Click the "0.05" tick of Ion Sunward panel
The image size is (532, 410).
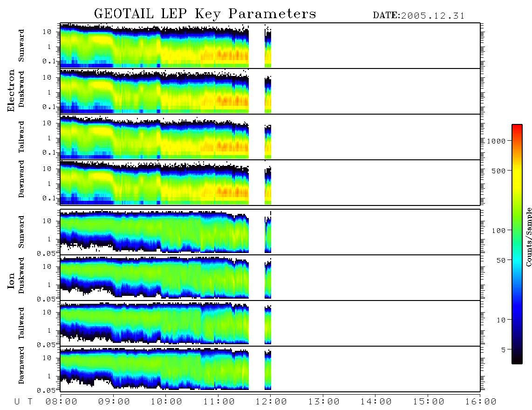46,253
